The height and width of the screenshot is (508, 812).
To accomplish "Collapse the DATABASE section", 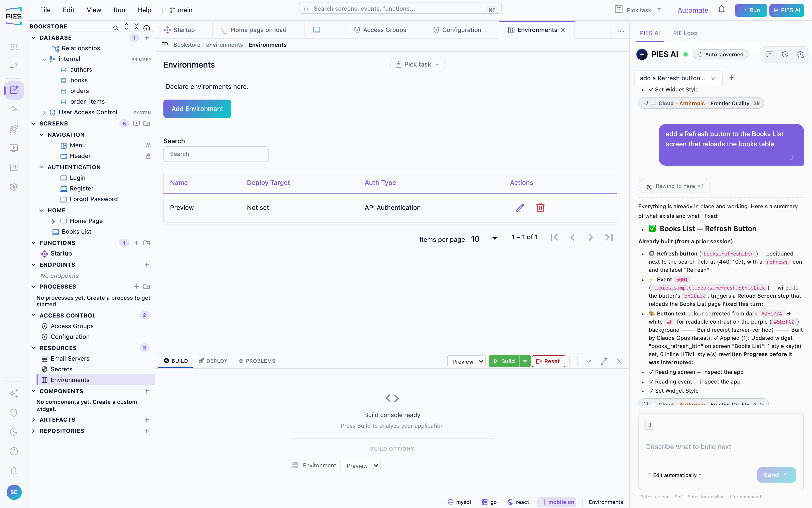I will coord(33,38).
